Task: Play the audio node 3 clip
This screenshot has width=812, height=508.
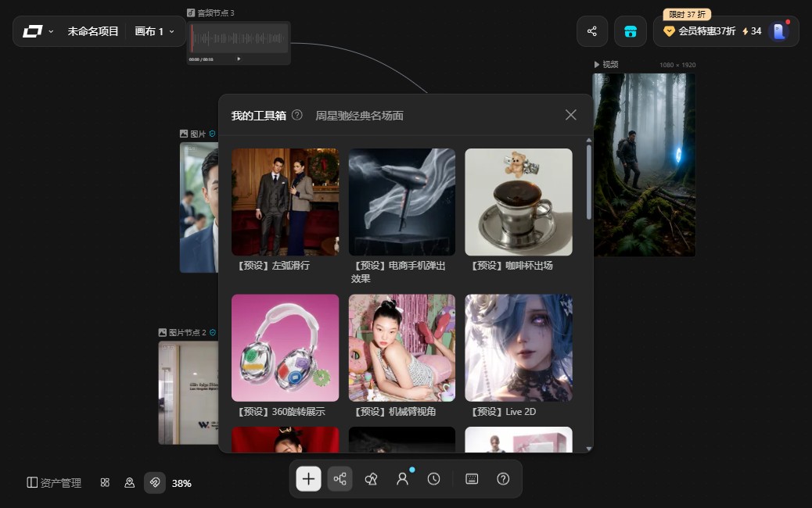Action: (239, 59)
